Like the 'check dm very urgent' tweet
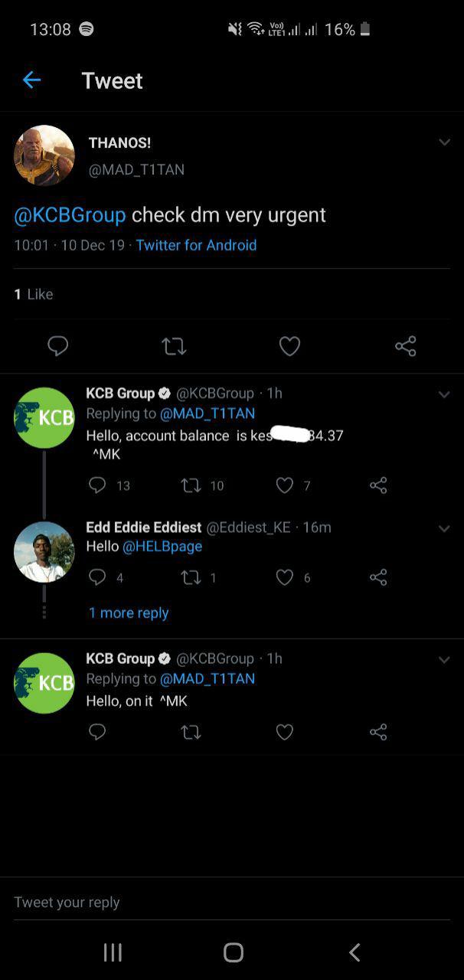Image resolution: width=464 pixels, height=980 pixels. click(289, 347)
